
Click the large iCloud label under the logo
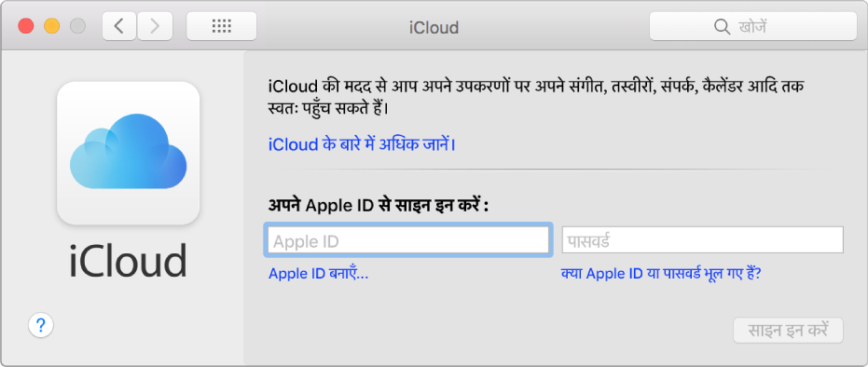pos(129,260)
